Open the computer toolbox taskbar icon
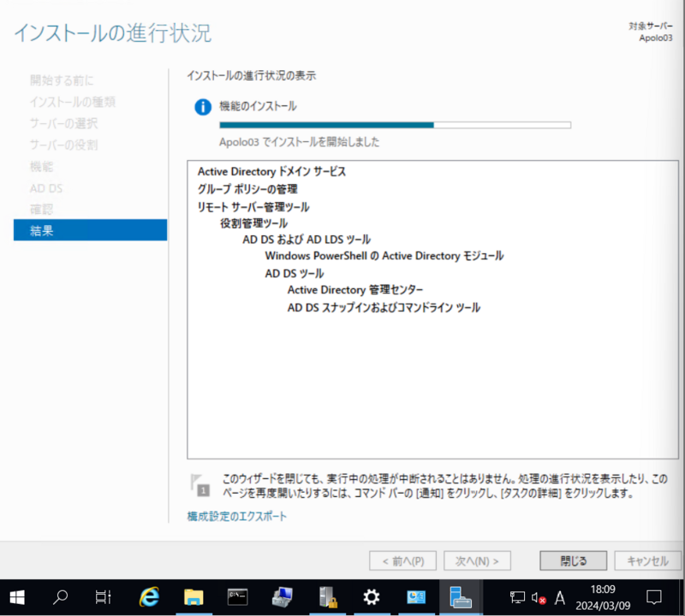The image size is (685, 616). (x=283, y=597)
